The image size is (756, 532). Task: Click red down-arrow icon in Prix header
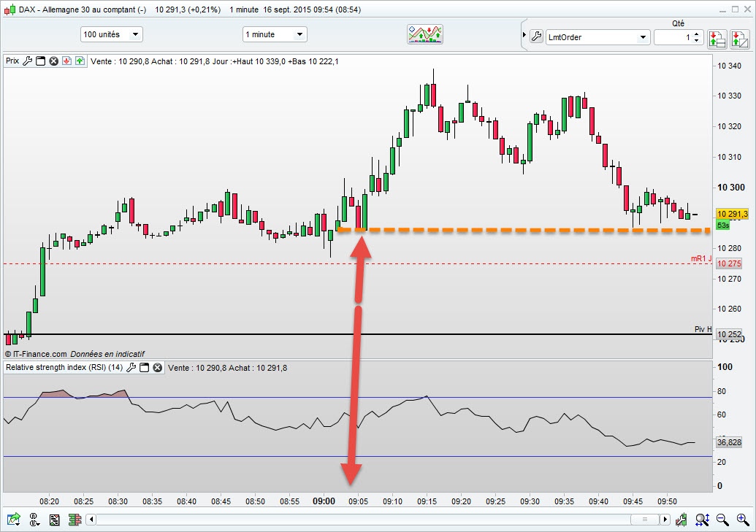(x=67, y=61)
